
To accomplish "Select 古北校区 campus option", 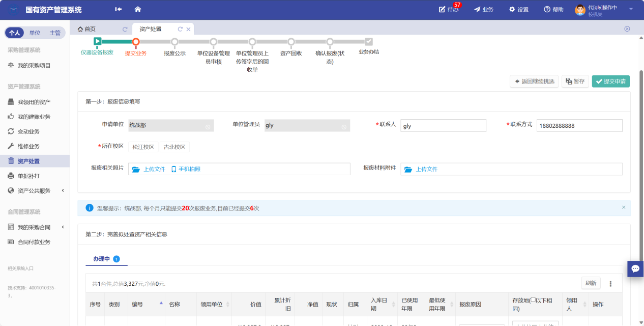I will pyautogui.click(x=174, y=147).
